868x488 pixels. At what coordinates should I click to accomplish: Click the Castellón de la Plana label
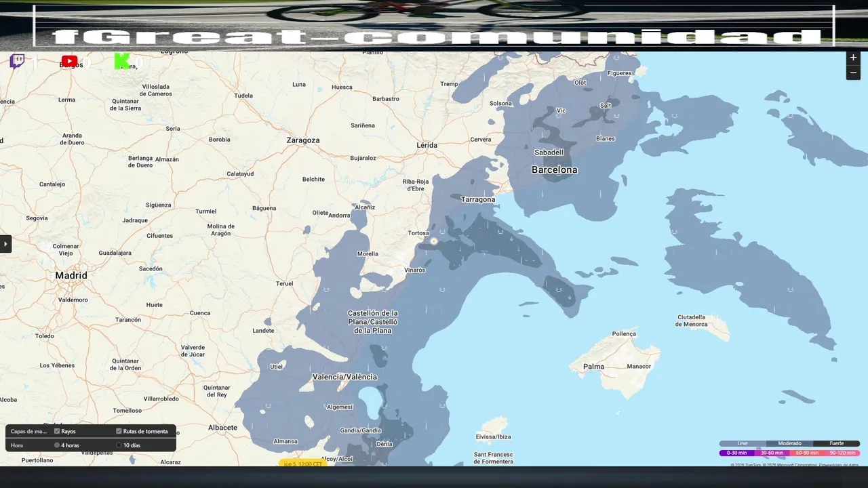pyautogui.click(x=372, y=321)
